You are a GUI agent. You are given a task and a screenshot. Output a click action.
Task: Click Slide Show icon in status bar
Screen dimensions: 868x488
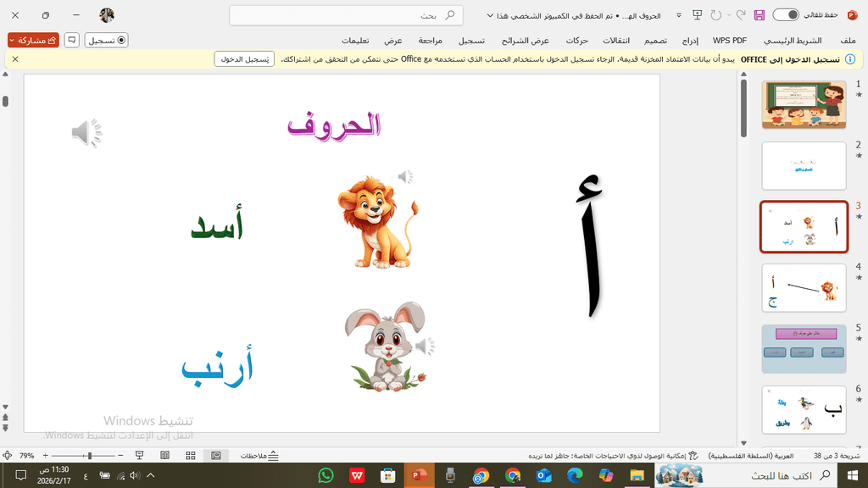140,455
